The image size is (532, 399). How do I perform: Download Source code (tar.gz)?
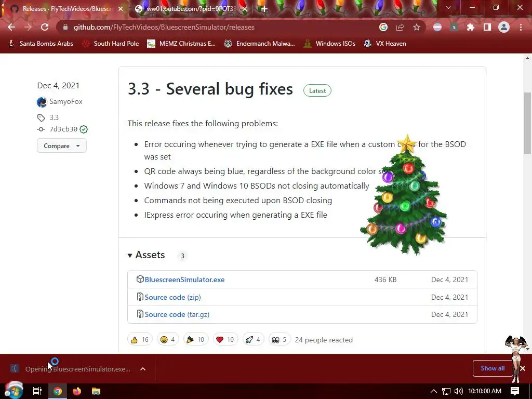(177, 314)
